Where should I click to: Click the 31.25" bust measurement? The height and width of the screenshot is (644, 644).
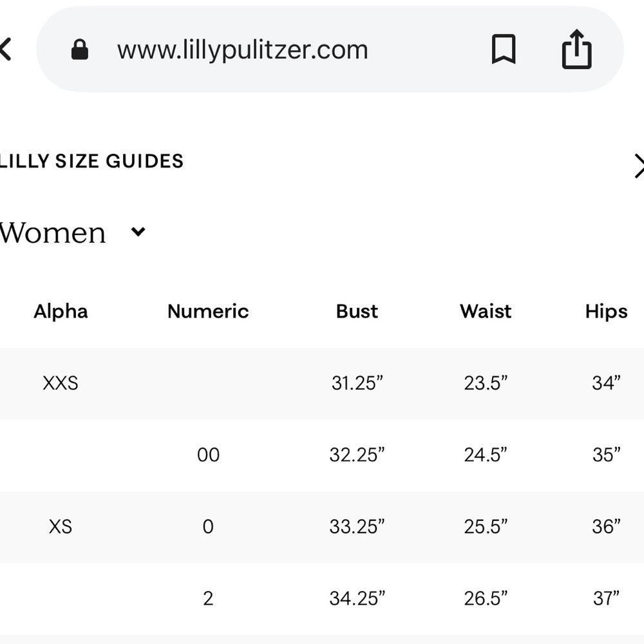click(x=357, y=383)
